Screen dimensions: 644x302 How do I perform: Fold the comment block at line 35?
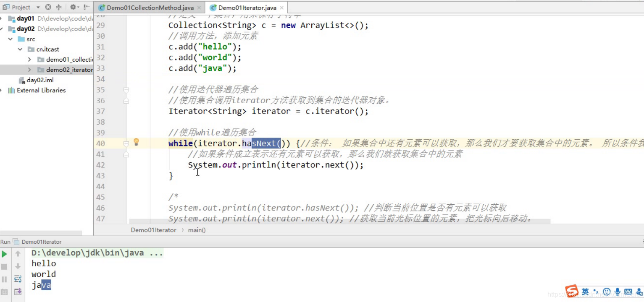[126, 90]
